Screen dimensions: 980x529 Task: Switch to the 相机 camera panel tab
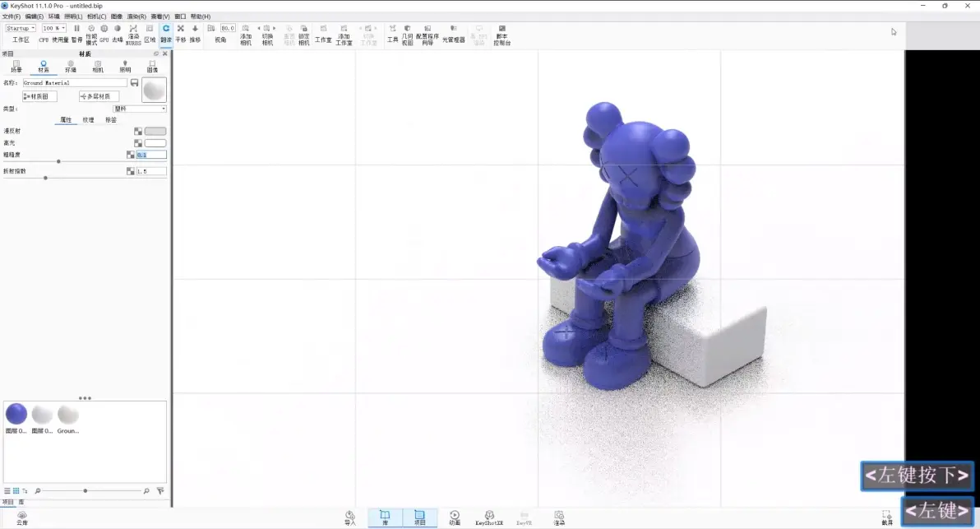pyautogui.click(x=98, y=67)
